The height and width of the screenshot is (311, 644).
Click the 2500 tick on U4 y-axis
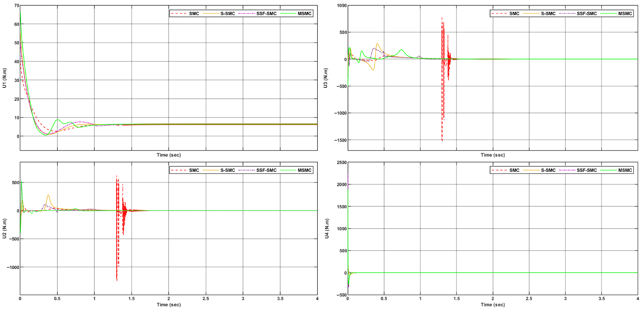click(341, 163)
